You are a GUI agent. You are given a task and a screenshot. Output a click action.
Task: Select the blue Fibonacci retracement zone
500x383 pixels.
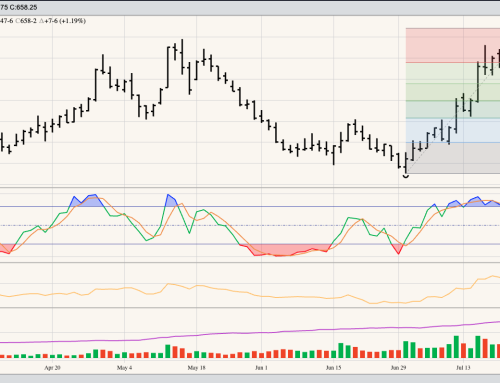453,131
